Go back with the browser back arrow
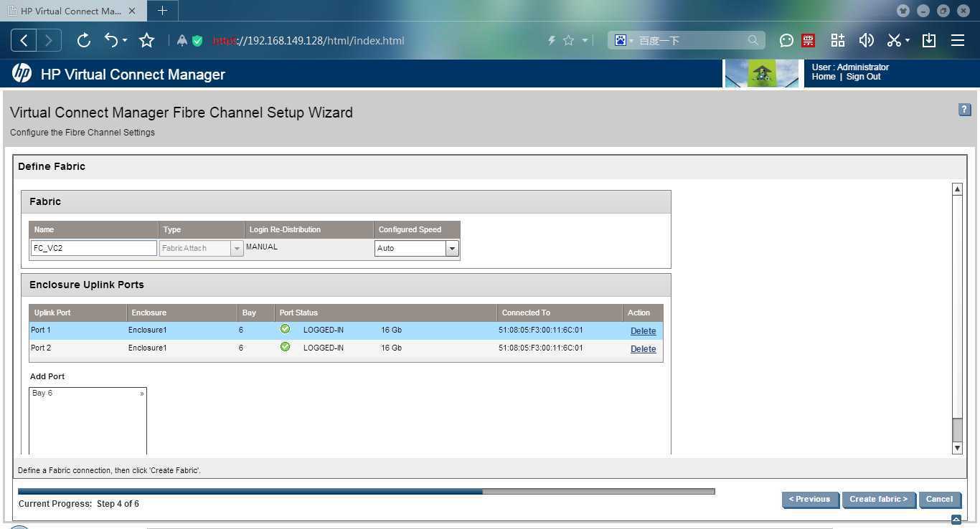This screenshot has height=529, width=980. [x=24, y=41]
